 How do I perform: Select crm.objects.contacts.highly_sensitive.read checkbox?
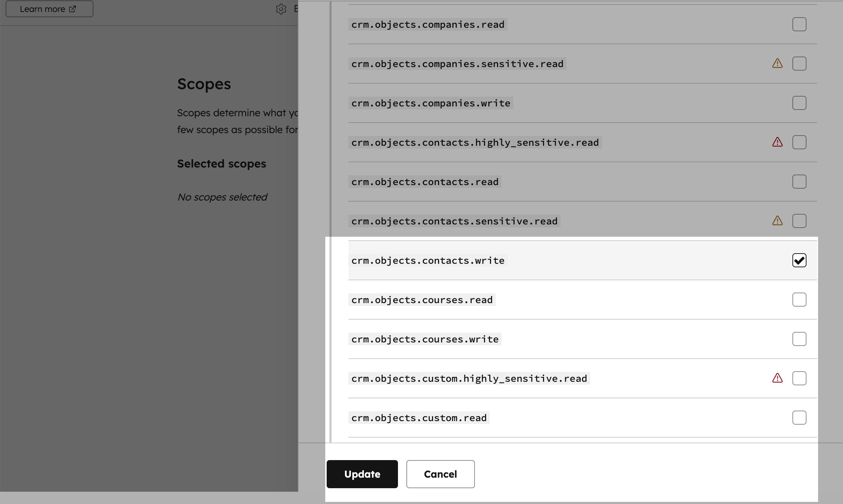799,143
